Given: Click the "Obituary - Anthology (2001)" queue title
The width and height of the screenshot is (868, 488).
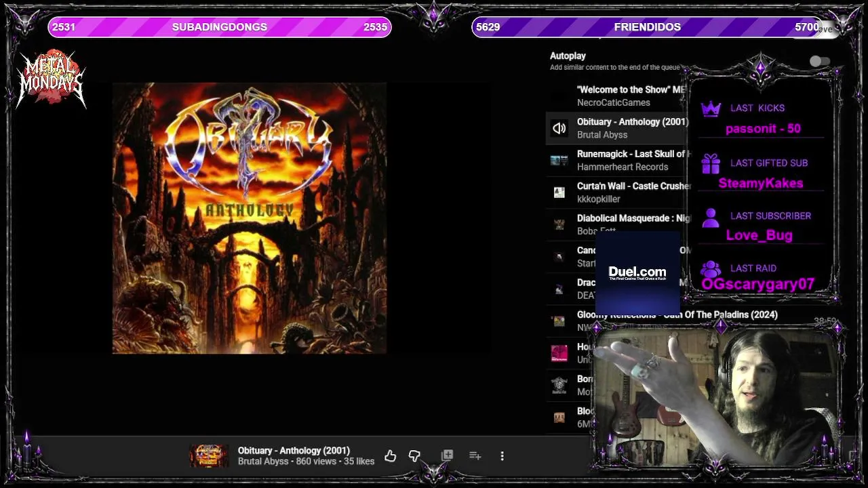Looking at the screenshot, I should tap(633, 122).
